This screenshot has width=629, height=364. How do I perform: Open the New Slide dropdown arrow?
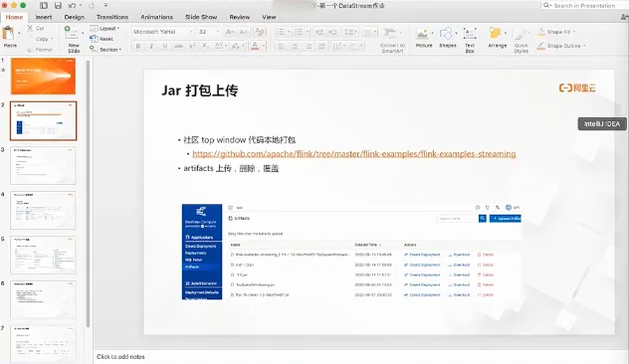pos(83,33)
